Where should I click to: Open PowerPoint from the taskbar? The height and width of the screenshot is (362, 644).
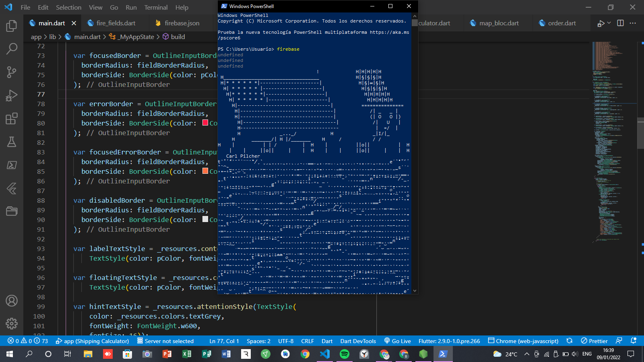167,354
